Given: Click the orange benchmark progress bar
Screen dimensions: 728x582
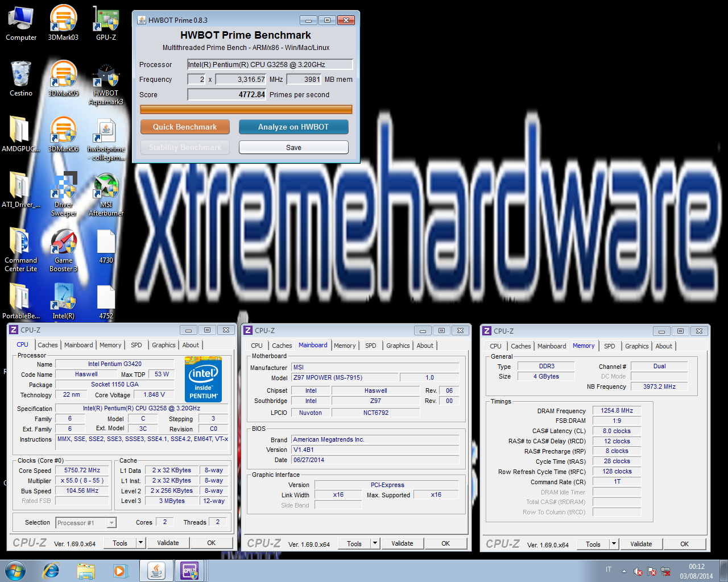Looking at the screenshot, I should pyautogui.click(x=246, y=109).
